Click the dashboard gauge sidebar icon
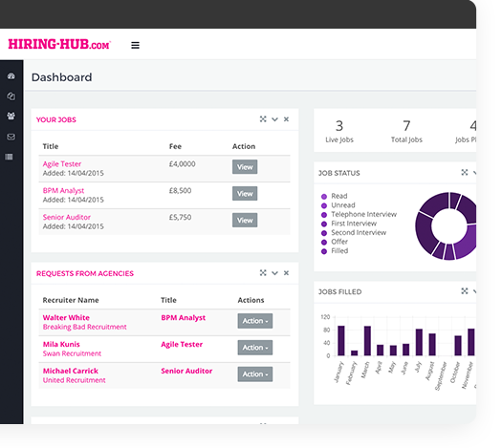502x448 pixels. pos(11,76)
